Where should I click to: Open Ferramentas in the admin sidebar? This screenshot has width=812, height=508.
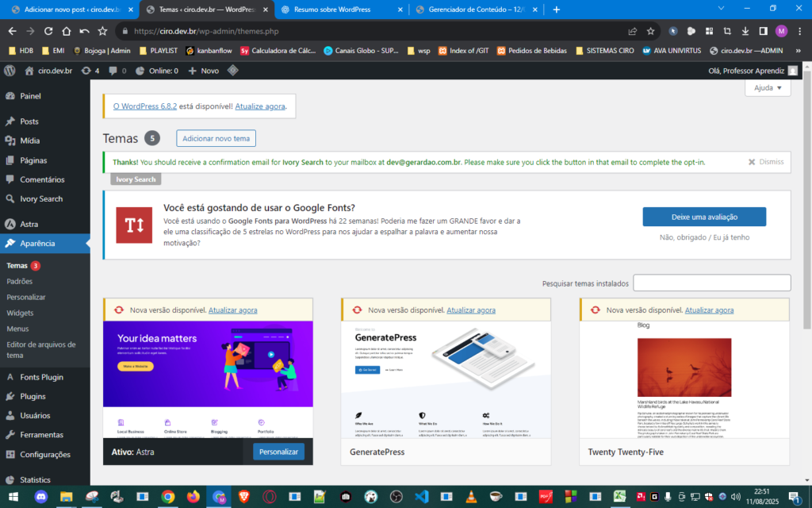41,435
